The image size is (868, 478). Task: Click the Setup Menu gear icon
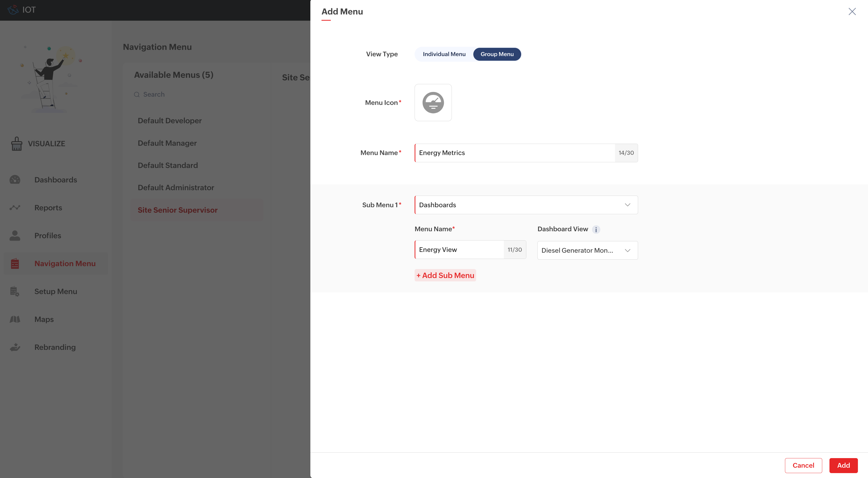pos(15,291)
